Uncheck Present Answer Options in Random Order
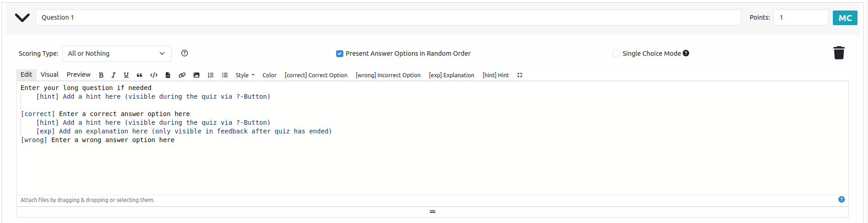 (x=340, y=53)
